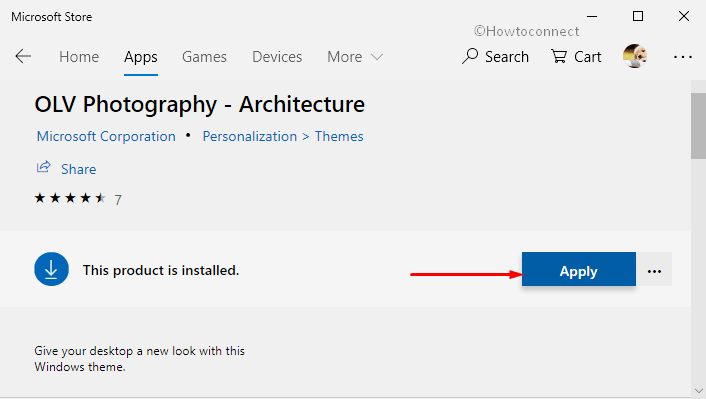Screen dimensions: 706x399
Task: Maximize the Microsoft Store window
Action: pos(638,17)
